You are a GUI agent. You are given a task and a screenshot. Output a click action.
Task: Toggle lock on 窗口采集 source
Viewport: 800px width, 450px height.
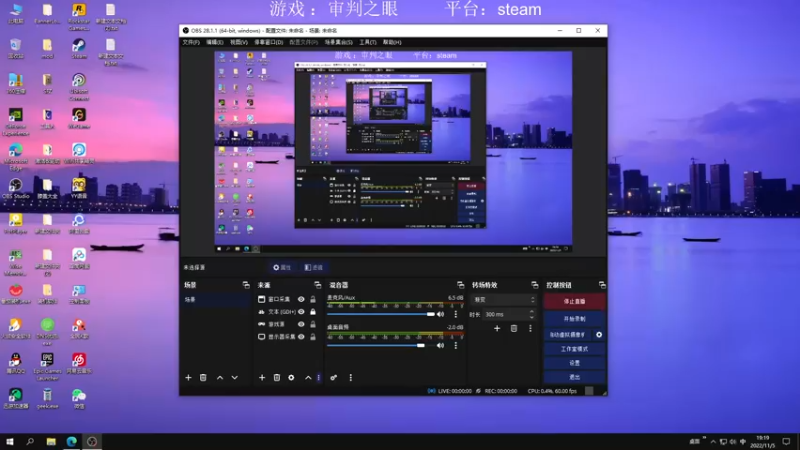pyautogui.click(x=313, y=299)
